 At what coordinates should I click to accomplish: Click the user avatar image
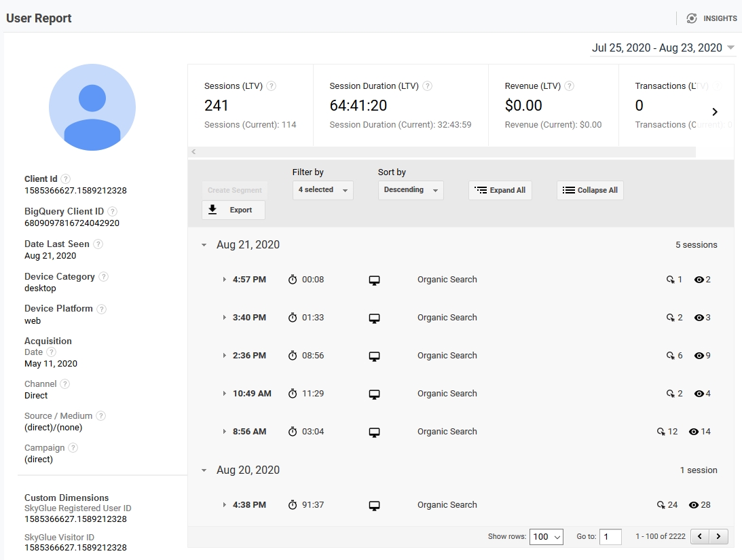point(92,107)
